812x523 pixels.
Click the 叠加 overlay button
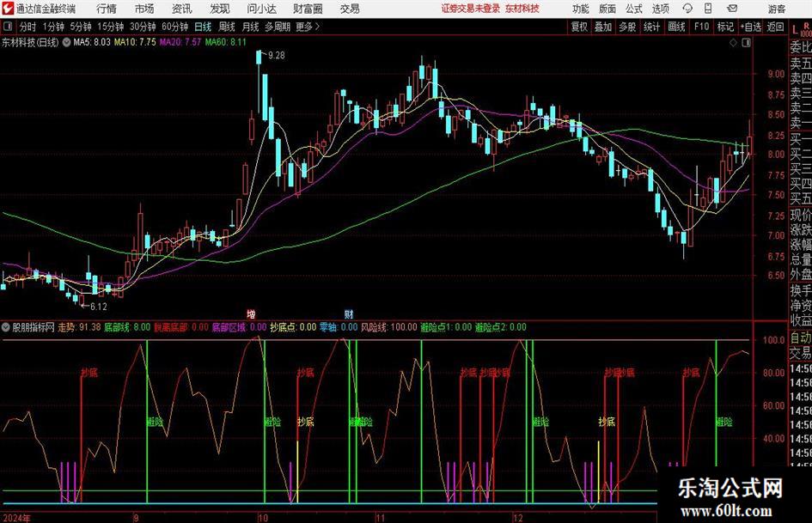coord(603,27)
